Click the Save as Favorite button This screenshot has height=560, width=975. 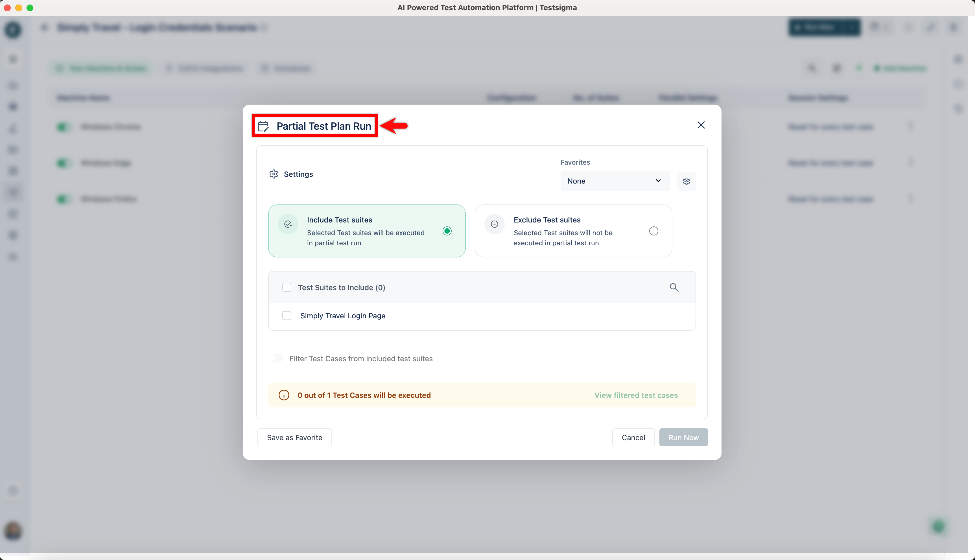pos(294,437)
